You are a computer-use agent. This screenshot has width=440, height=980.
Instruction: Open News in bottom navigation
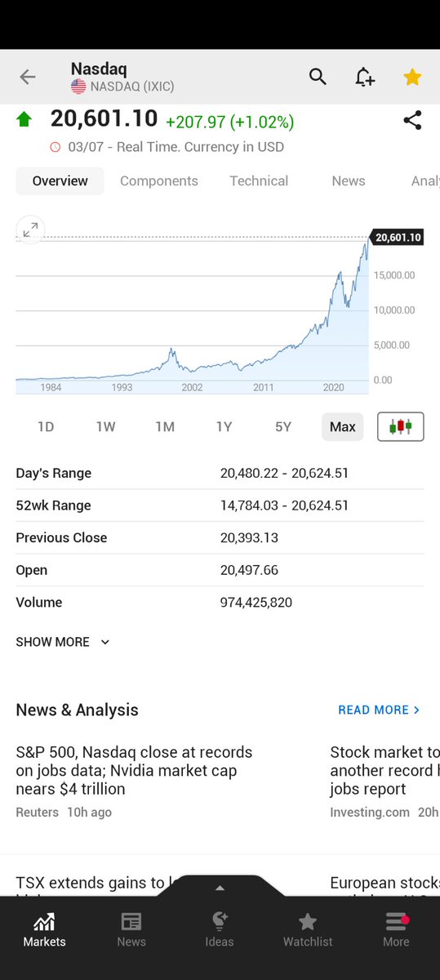click(x=131, y=929)
